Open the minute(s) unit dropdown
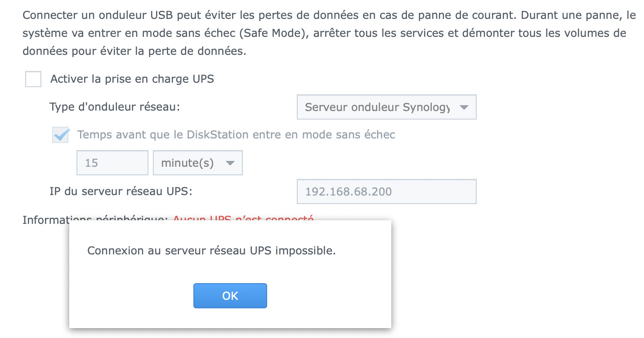The width and height of the screenshot is (644, 338). pyautogui.click(x=198, y=163)
